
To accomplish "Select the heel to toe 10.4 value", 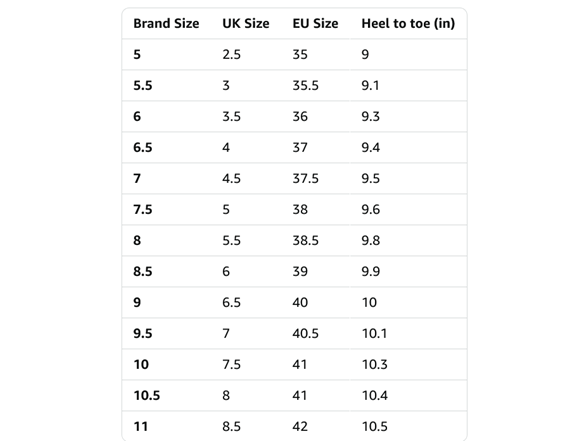I will pos(375,395).
